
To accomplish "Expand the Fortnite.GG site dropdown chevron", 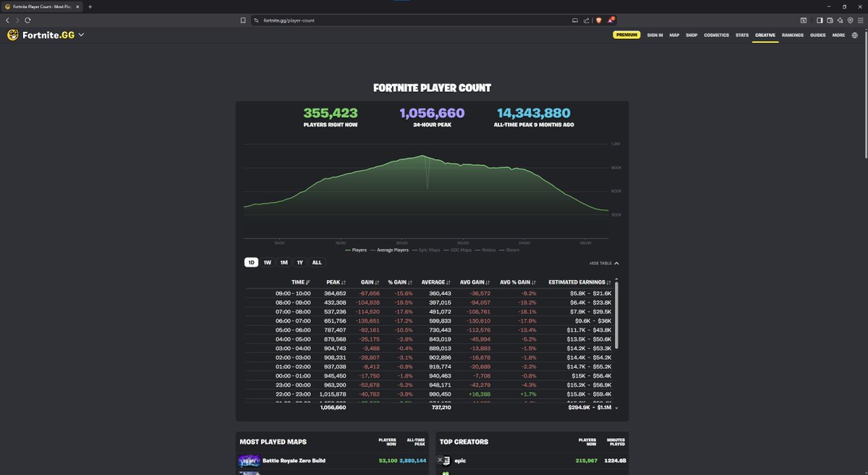I will click(x=81, y=35).
